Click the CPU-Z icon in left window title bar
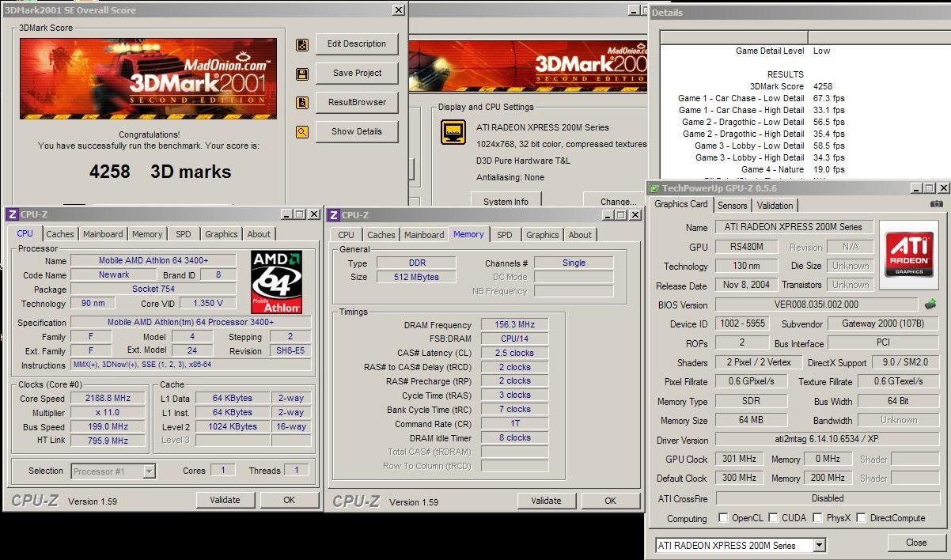Viewport: 951px width, 560px height. (x=12, y=214)
